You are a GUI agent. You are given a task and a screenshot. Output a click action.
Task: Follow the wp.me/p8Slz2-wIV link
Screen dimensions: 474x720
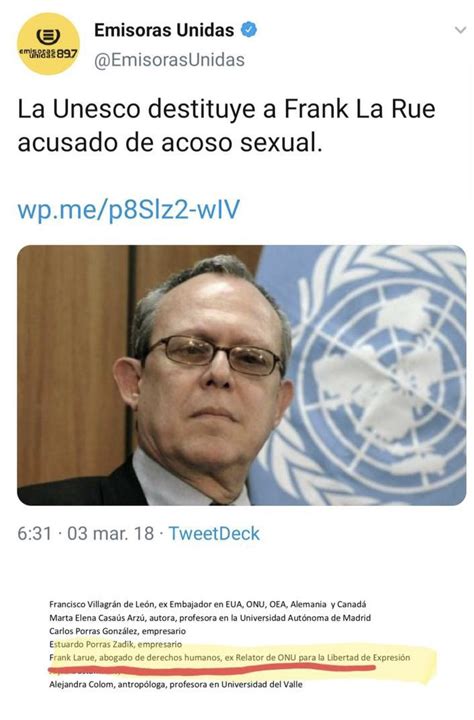129,209
